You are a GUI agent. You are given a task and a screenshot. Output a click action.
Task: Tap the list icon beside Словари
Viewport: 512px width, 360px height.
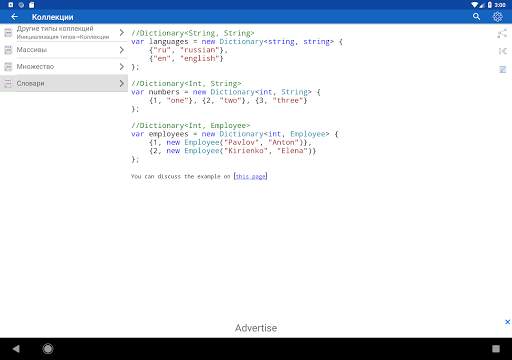(x=8, y=83)
